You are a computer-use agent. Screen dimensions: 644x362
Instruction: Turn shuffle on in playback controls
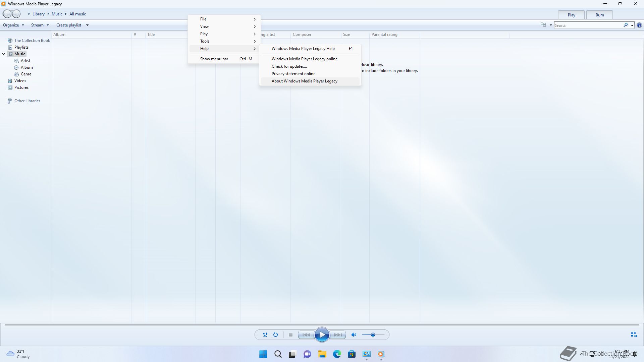(x=265, y=335)
